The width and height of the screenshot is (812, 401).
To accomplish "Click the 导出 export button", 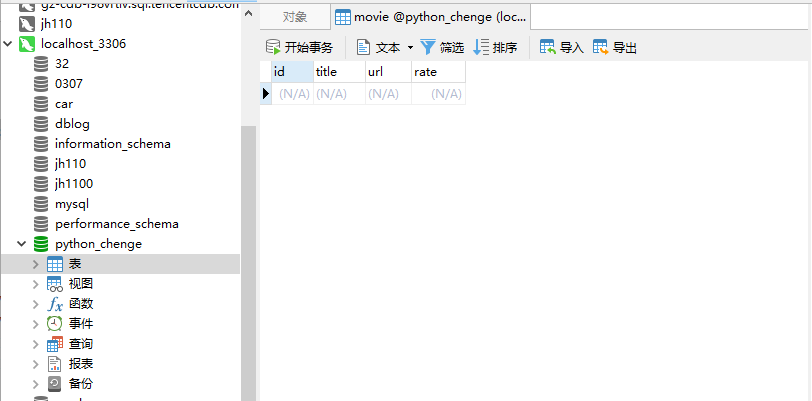I will (x=615, y=48).
